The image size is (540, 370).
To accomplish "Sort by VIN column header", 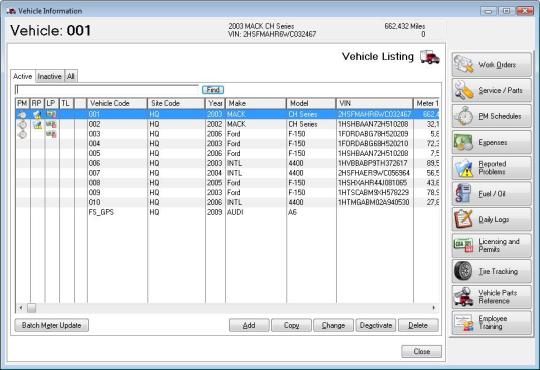I will (375, 103).
